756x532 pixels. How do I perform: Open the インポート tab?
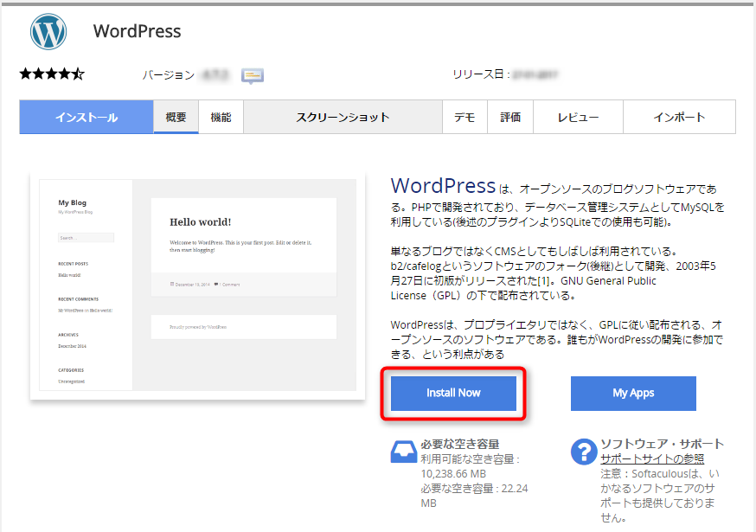click(679, 117)
